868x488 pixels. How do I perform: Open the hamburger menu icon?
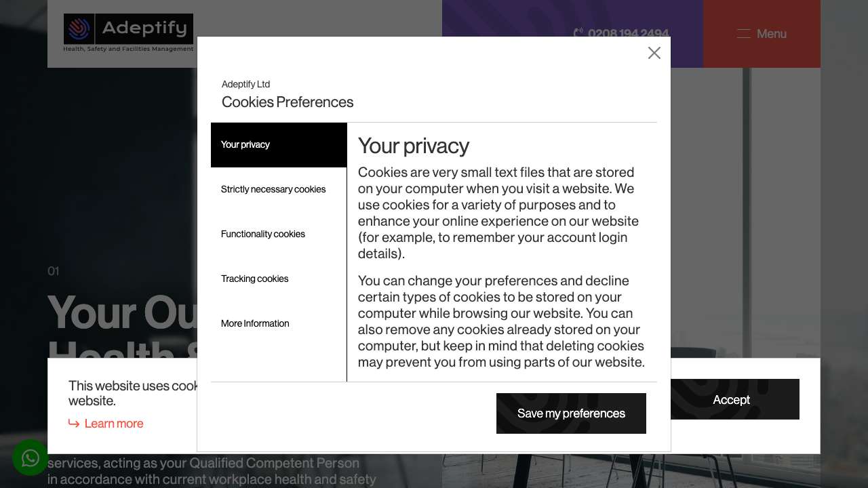coord(743,33)
